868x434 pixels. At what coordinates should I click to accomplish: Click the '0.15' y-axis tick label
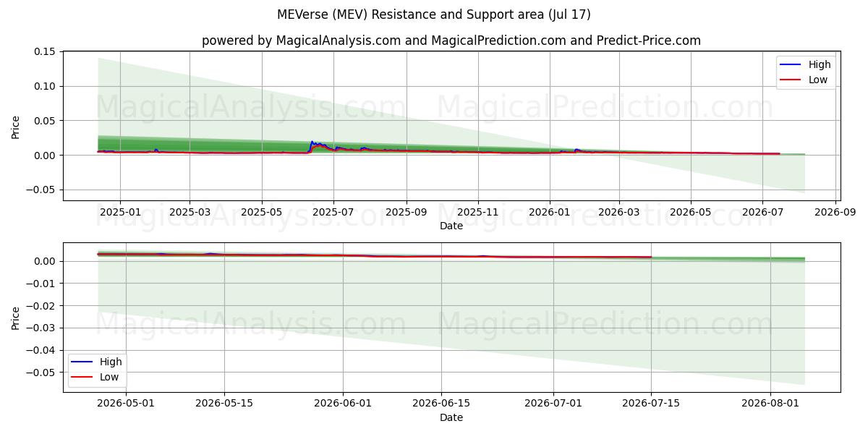tap(45, 51)
